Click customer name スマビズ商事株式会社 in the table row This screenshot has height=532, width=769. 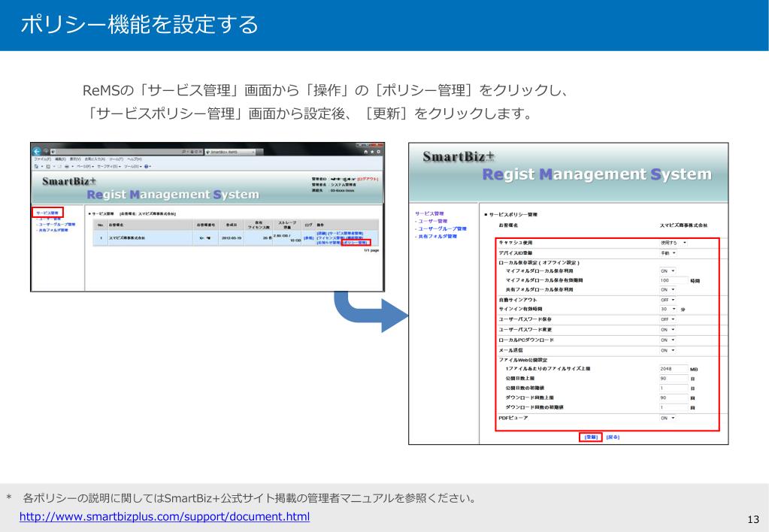(x=126, y=237)
